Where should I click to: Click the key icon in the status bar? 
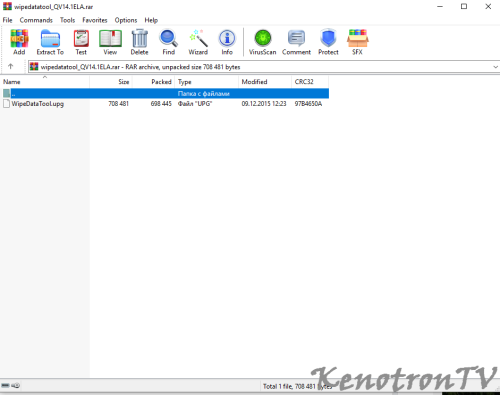point(16,385)
